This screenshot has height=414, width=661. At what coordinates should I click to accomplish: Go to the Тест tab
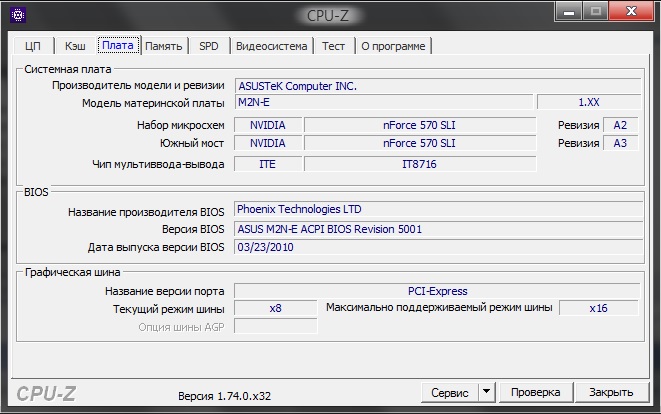333,46
